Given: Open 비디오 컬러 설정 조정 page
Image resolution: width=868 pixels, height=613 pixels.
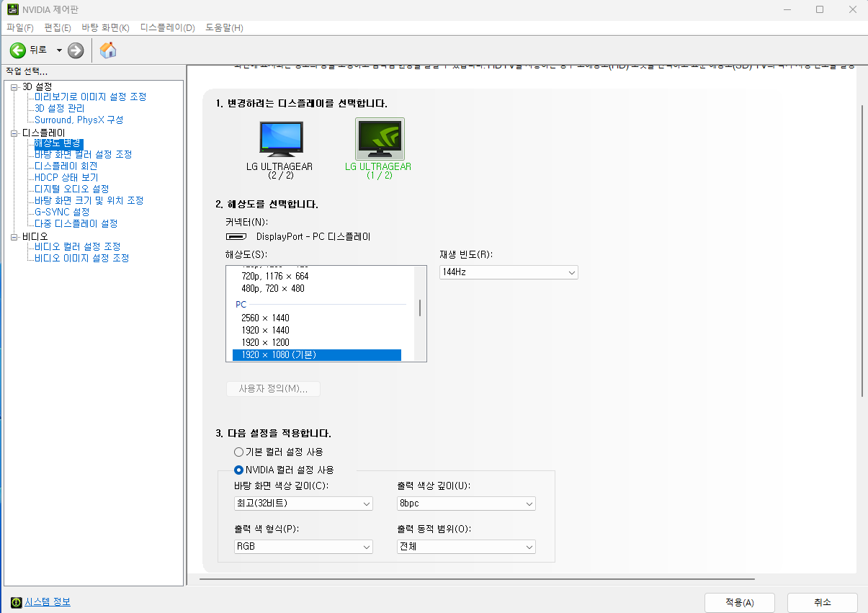Looking at the screenshot, I should coord(77,246).
